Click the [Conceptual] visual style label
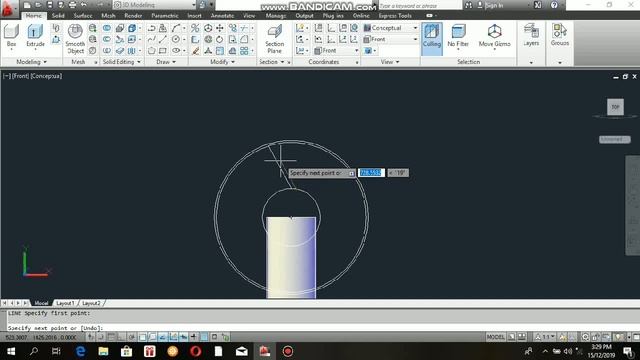The height and width of the screenshot is (360, 640). pos(46,76)
